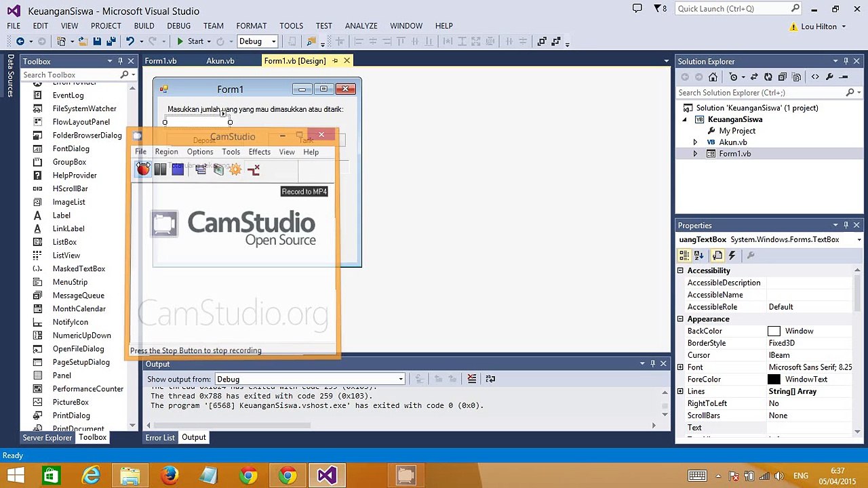Viewport: 868px width, 488px height.
Task: Toggle auto hide pin on Solution Explorer
Action: (x=846, y=61)
